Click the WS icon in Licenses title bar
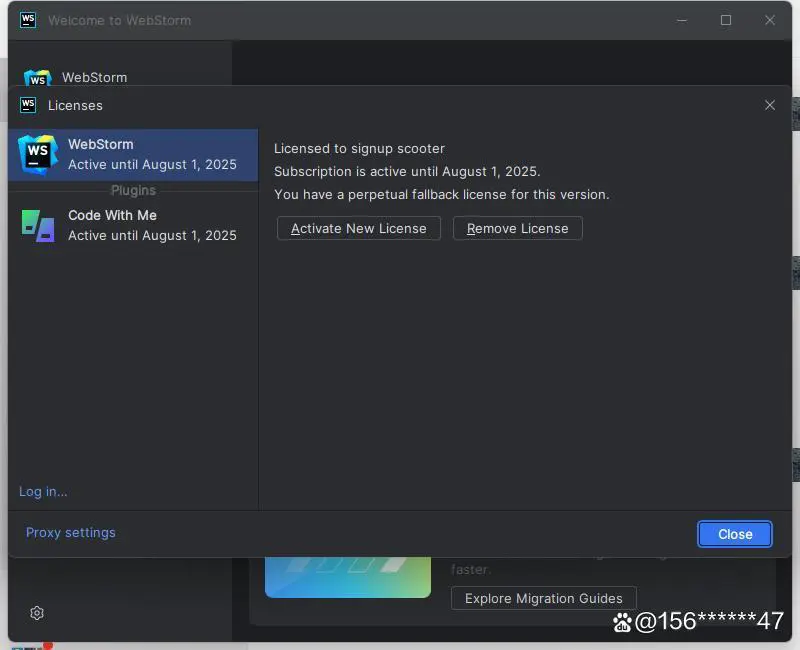This screenshot has width=800, height=650. tap(28, 105)
